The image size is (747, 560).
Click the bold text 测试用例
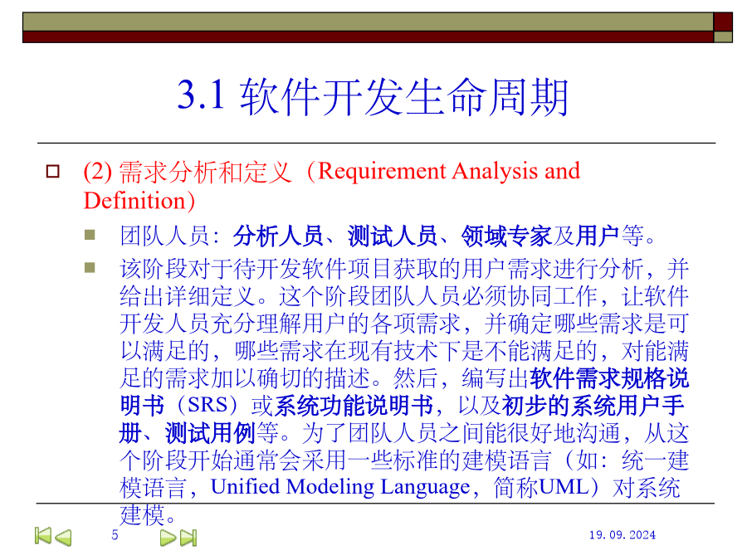210,433
